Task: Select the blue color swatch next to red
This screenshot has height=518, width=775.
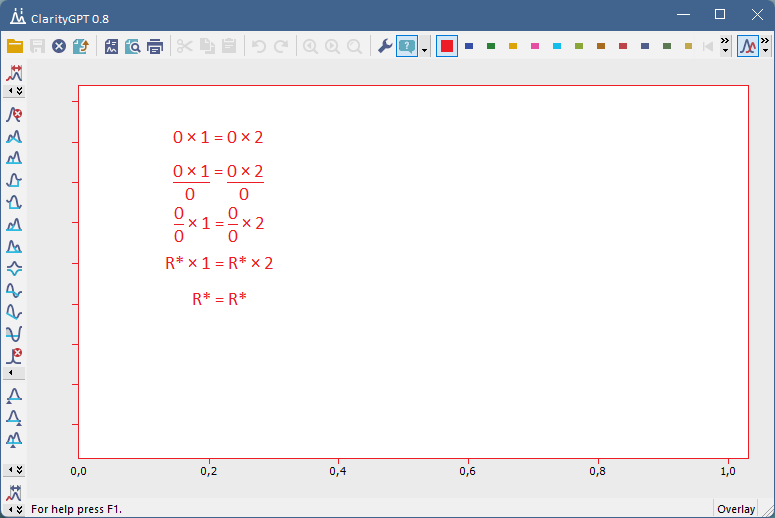Action: [x=469, y=46]
